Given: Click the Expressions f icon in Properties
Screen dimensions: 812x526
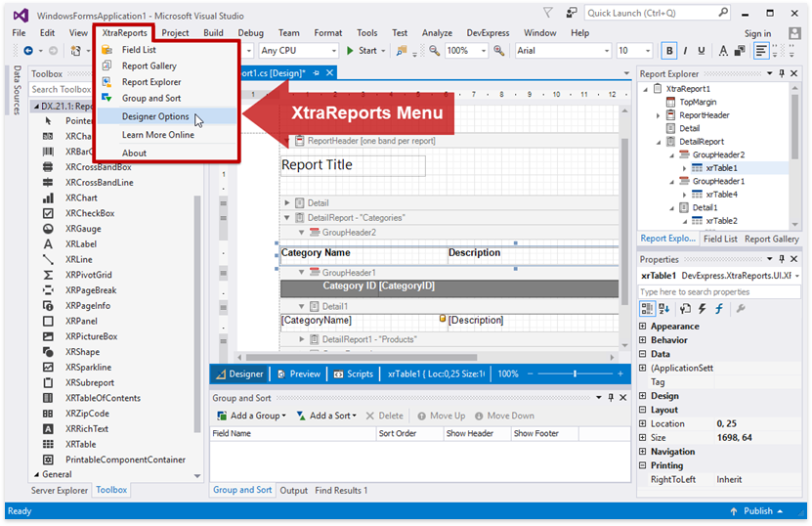Looking at the screenshot, I should coord(719,309).
